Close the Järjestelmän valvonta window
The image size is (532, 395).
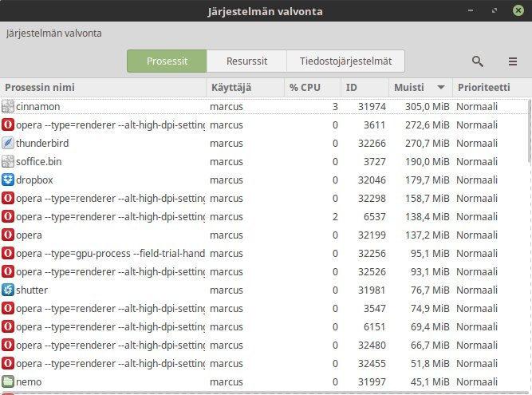[518, 10]
